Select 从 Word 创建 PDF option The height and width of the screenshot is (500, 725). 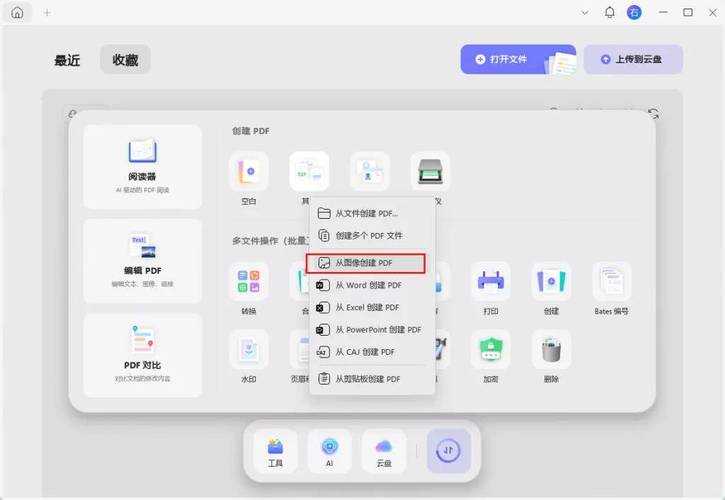(367, 285)
